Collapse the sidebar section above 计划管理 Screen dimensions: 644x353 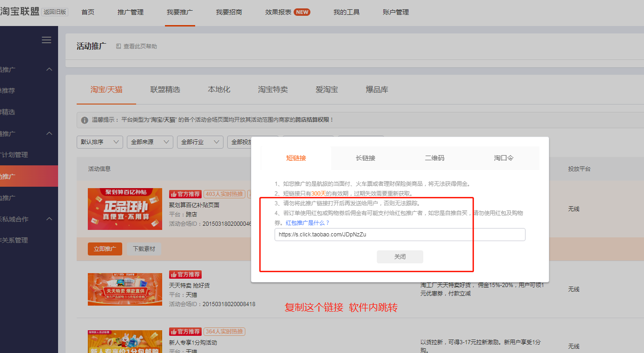(x=49, y=134)
